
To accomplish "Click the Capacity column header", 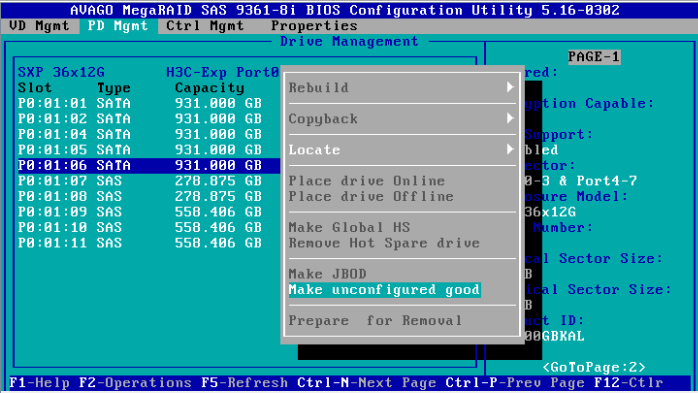I will click(209, 88).
